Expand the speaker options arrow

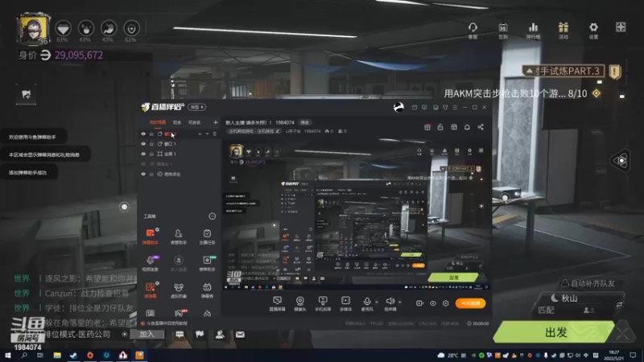(x=399, y=302)
